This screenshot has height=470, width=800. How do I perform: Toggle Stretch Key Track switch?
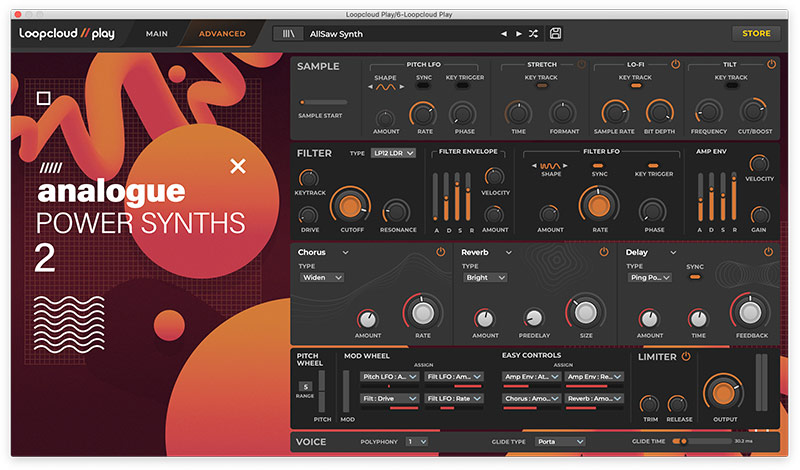542,86
